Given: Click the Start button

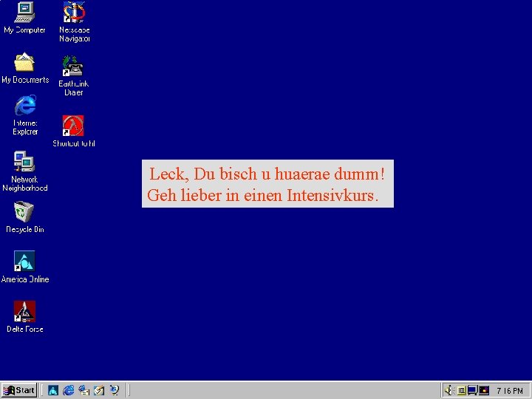Looking at the screenshot, I should point(19,390).
